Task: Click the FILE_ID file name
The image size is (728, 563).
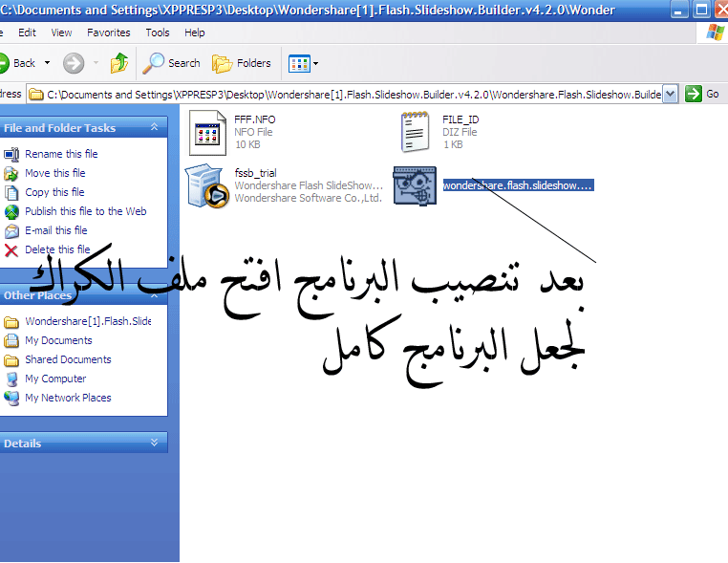Action: point(460,119)
